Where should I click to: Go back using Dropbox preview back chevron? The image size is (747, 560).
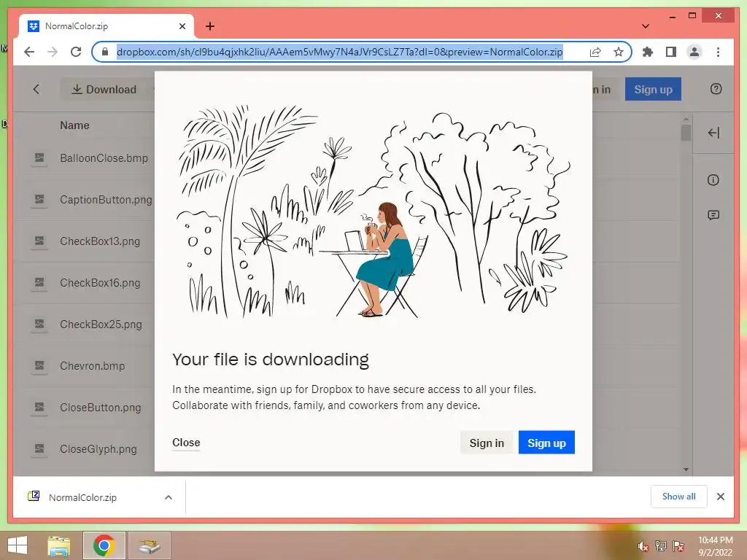tap(36, 89)
